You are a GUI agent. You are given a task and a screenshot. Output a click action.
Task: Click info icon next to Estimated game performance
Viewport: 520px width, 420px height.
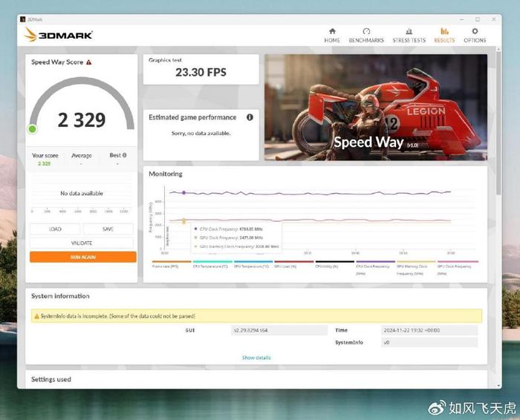click(x=250, y=117)
